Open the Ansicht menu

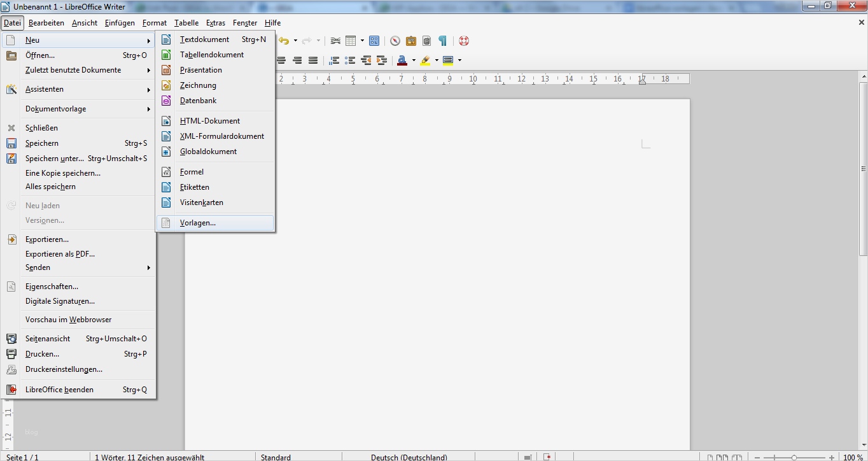(x=85, y=23)
